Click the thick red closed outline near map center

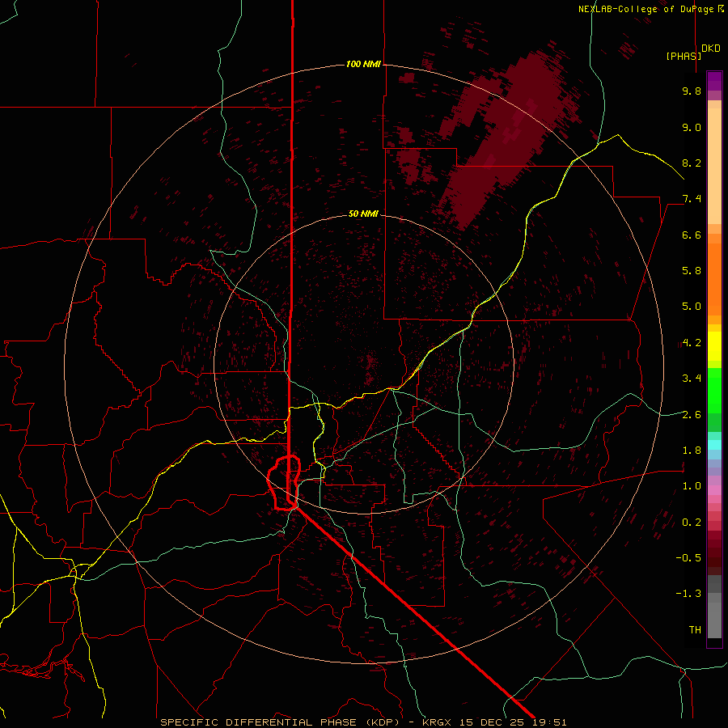(x=284, y=483)
